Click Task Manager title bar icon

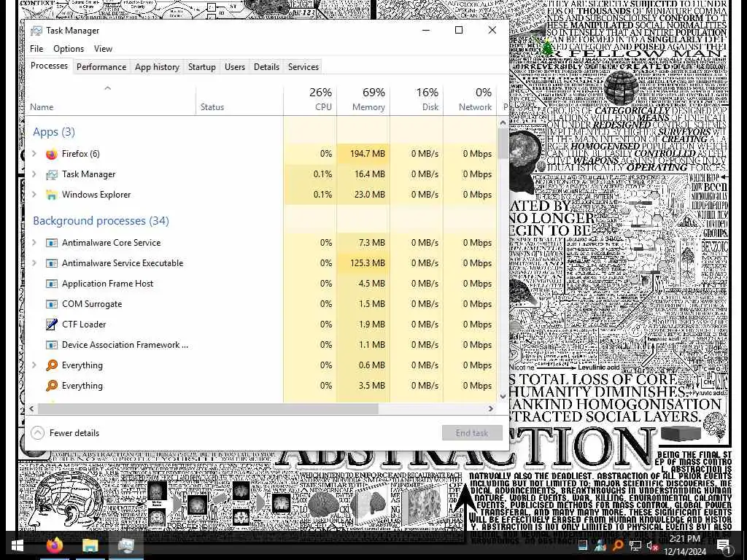click(36, 31)
